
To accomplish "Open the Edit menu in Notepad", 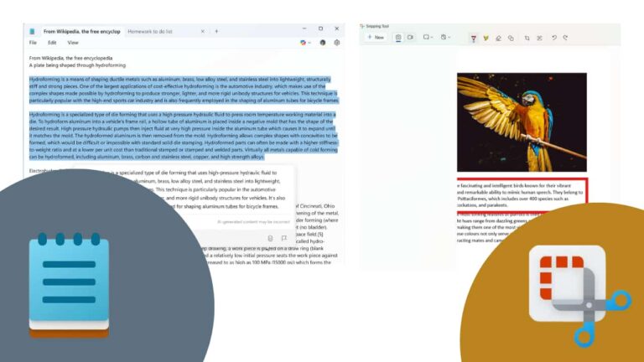I will point(52,43).
